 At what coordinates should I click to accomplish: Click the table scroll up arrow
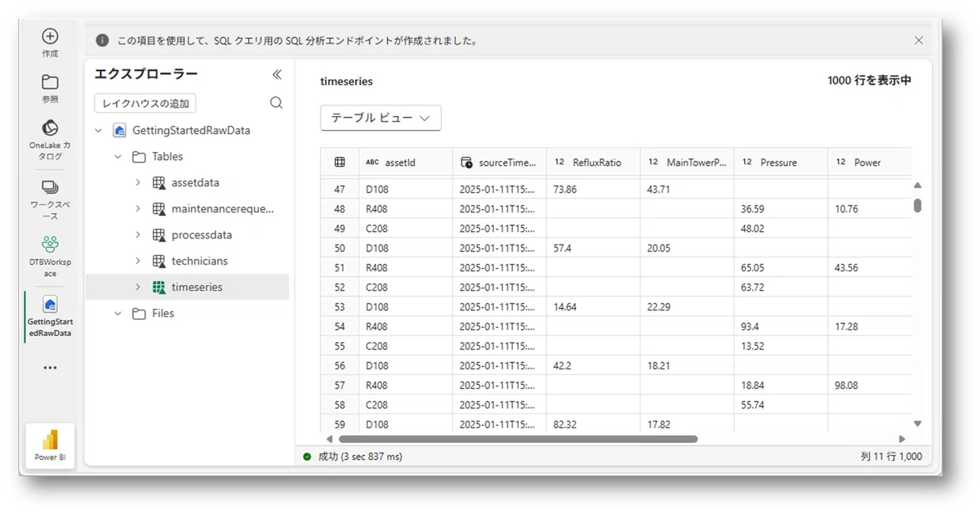(x=917, y=185)
